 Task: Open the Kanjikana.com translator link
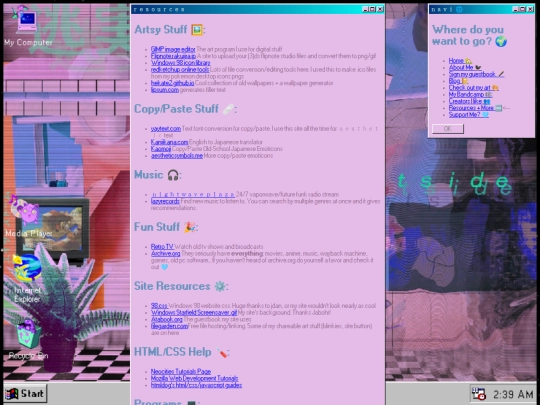coord(169,142)
